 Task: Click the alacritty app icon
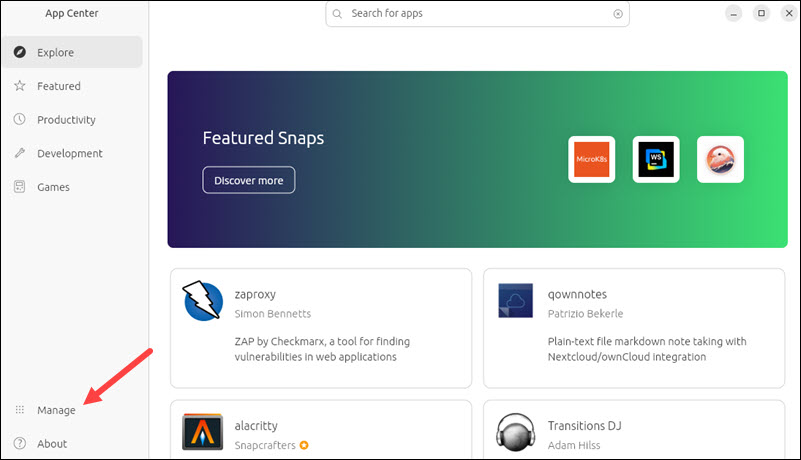click(x=202, y=432)
